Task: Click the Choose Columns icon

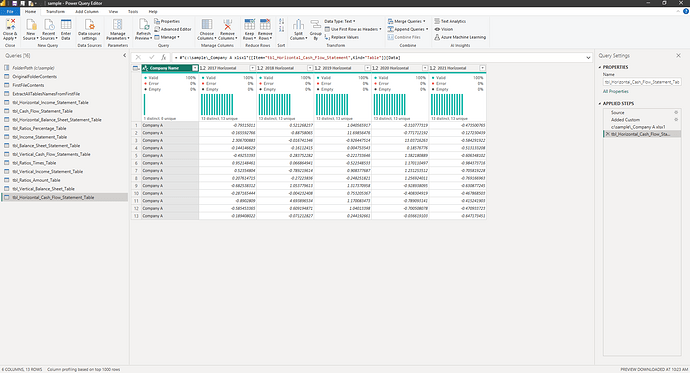Action: [x=206, y=25]
